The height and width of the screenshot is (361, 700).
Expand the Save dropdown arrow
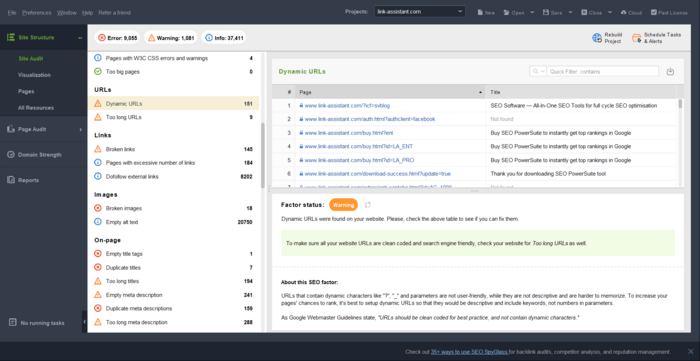point(570,12)
